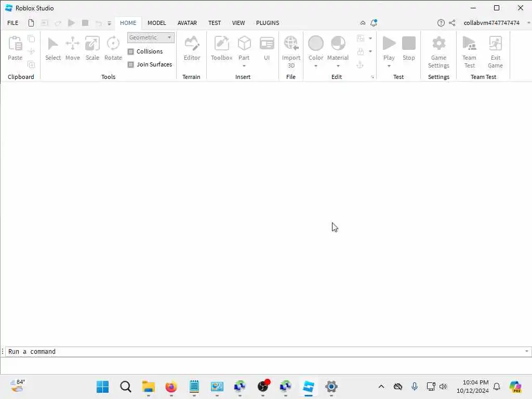532x399 pixels.
Task: Open the Terrain Editor
Action: (x=192, y=48)
